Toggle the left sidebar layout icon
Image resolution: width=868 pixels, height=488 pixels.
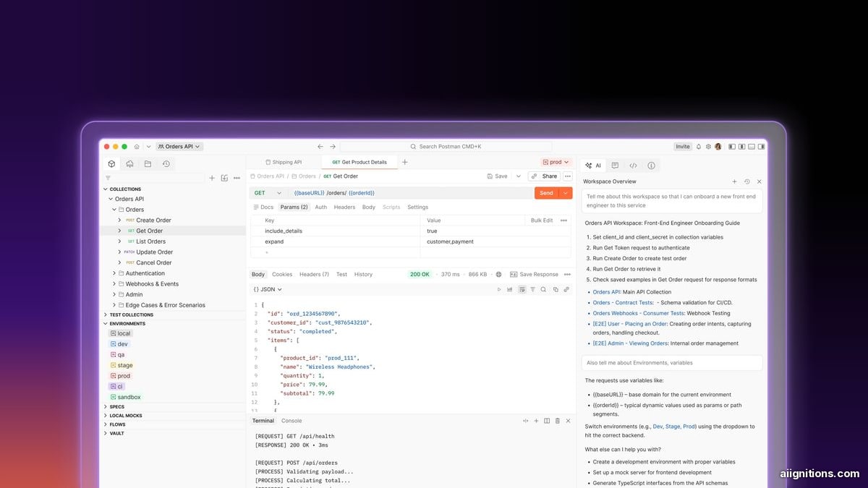[x=733, y=146]
